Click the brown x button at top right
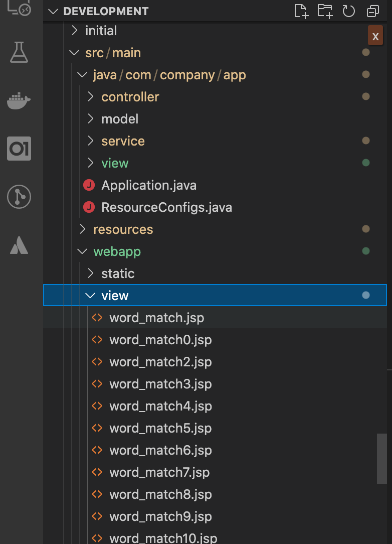This screenshot has height=544, width=392. point(375,37)
